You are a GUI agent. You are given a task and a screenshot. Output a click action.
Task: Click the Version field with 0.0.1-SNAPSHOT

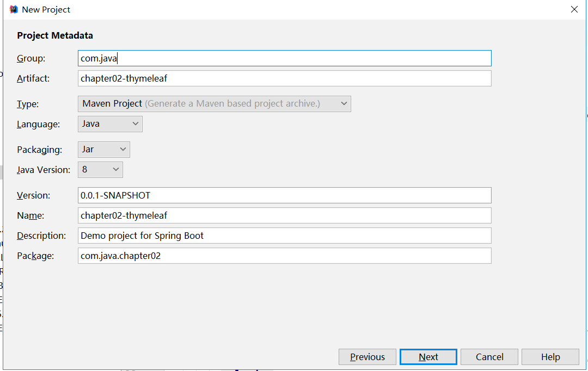click(x=285, y=195)
